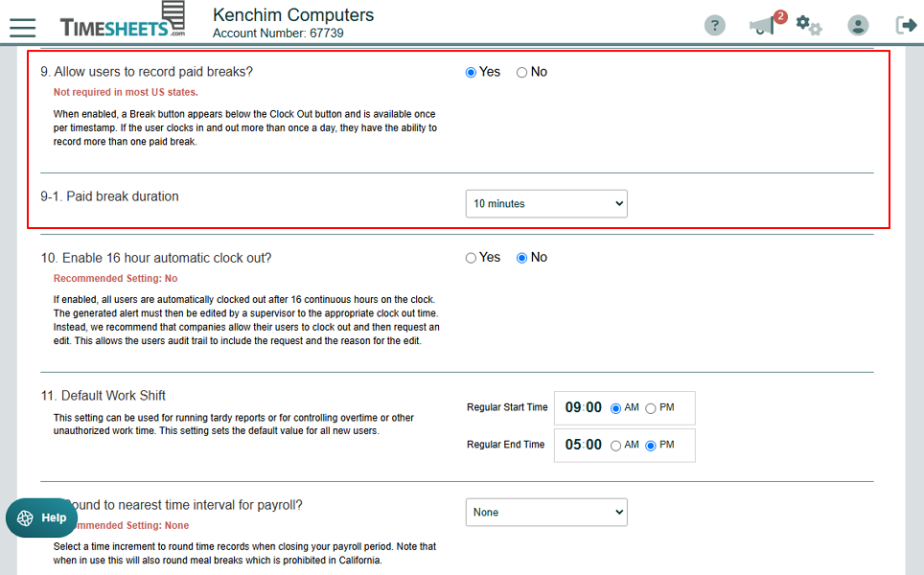This screenshot has height=575, width=924.
Task: Click the Account Number: 67739 text
Action: click(278, 33)
